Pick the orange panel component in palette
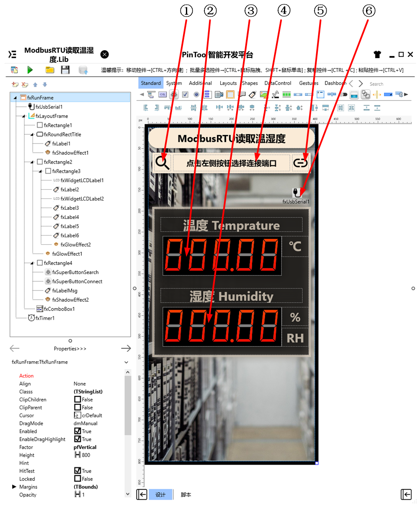Viewport: 420px width, 506px height. coord(230,95)
